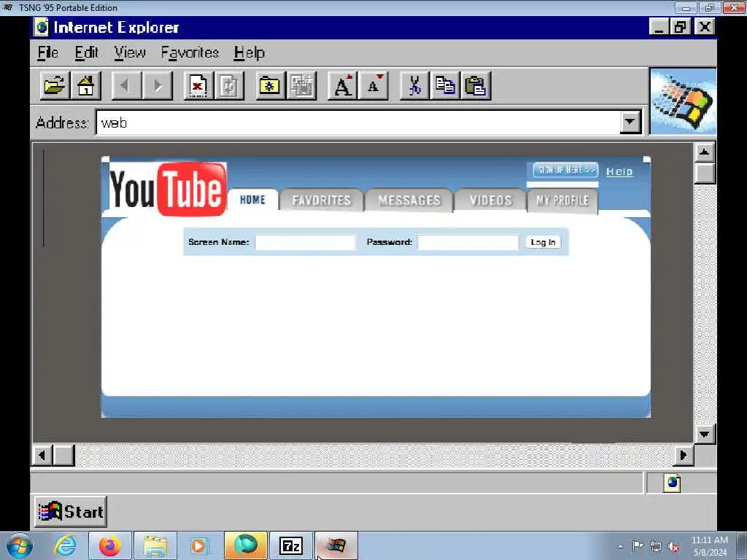This screenshot has height=560, width=747.
Task: Stop page loading with red X icon
Action: [198, 86]
